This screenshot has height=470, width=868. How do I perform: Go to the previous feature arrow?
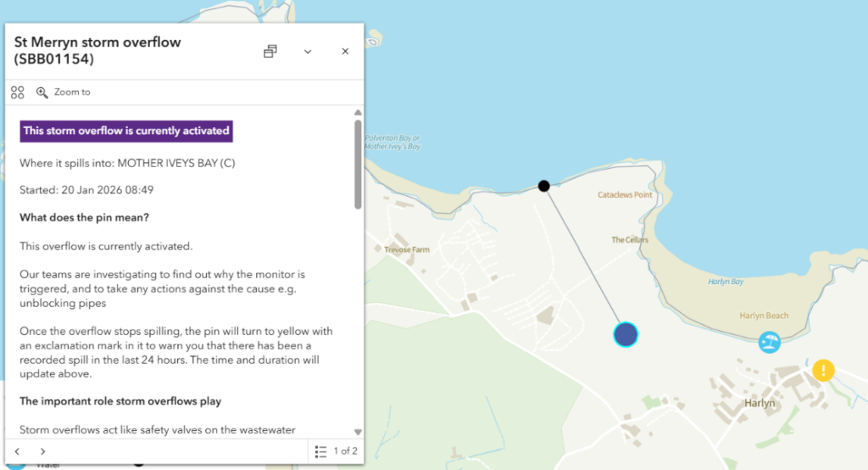18,451
